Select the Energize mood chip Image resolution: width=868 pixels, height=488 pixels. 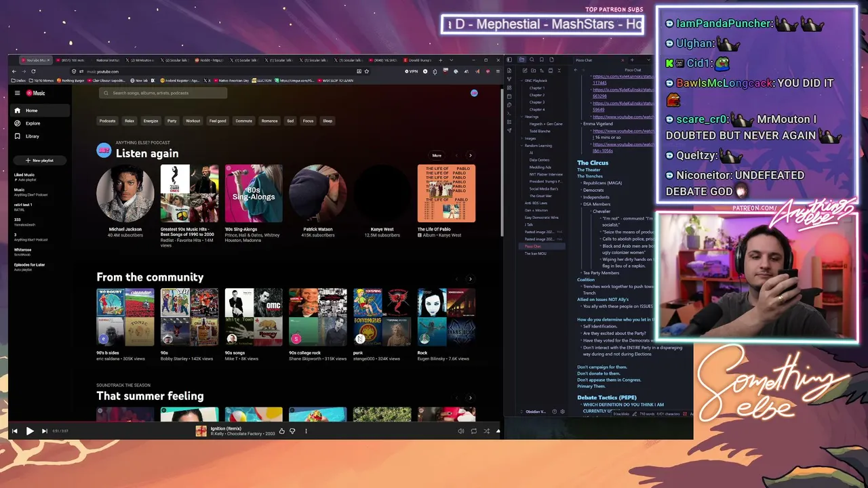pos(151,121)
